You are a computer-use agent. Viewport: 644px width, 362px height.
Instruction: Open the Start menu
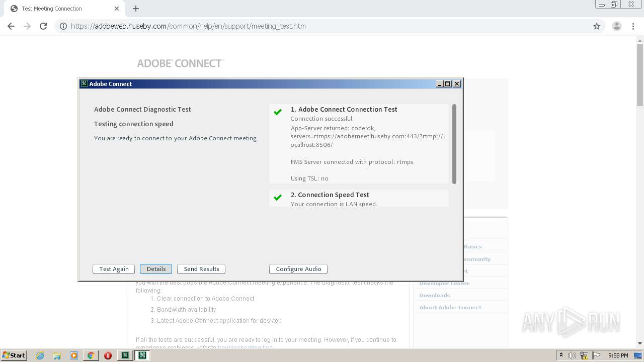(14, 355)
